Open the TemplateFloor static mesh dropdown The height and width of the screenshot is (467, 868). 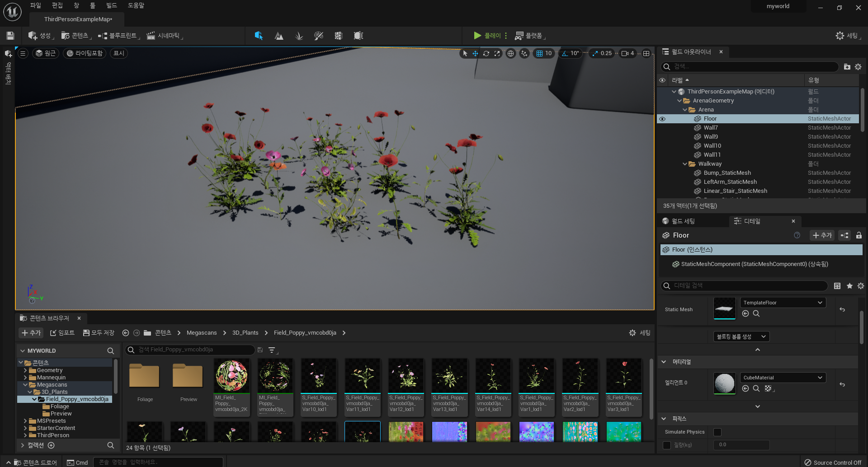pos(783,303)
